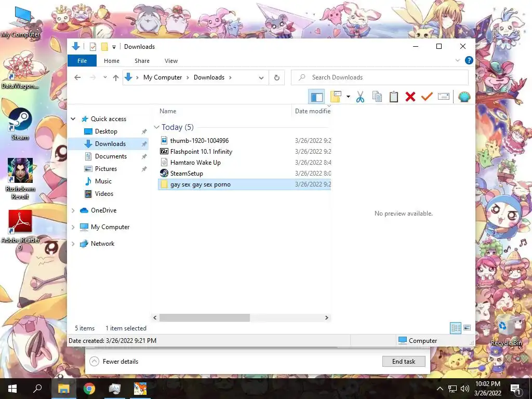Open My Computer desktop icon

click(x=20, y=22)
